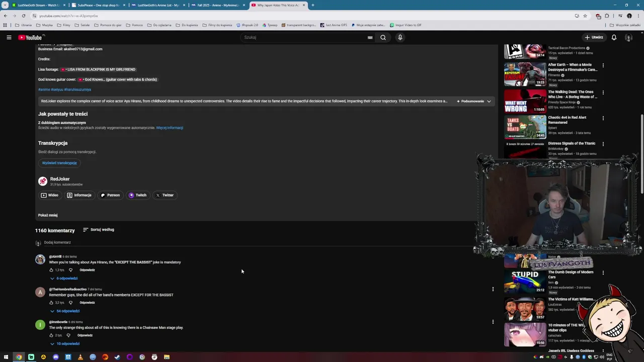Expand the 54 odpowiedzi replies
644x362 pixels.
point(65,311)
